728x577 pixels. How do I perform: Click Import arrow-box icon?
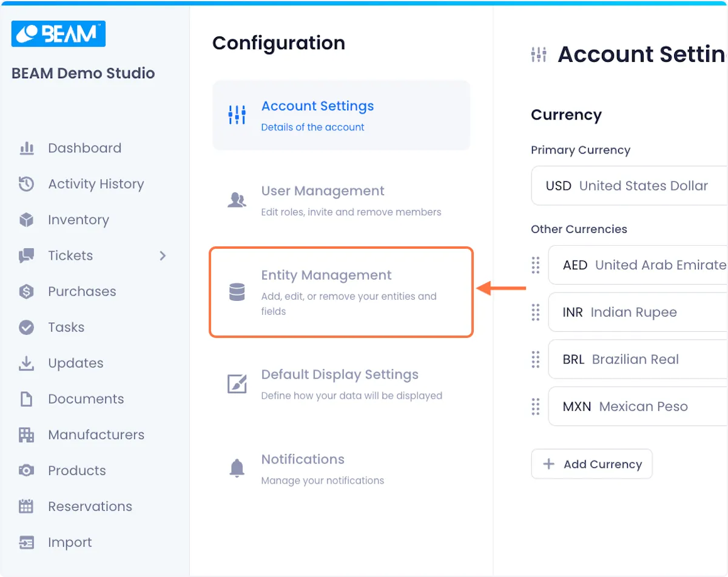(x=26, y=542)
